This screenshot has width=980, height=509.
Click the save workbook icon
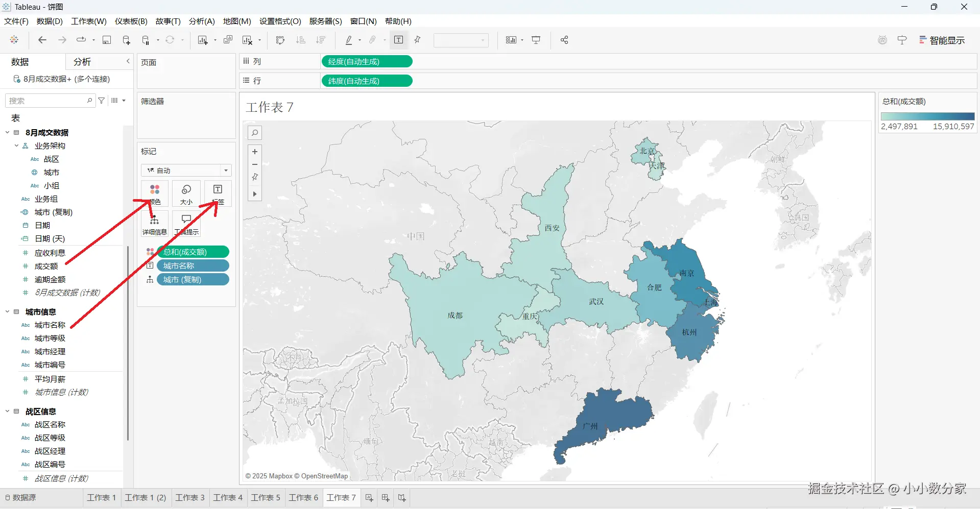coord(107,40)
